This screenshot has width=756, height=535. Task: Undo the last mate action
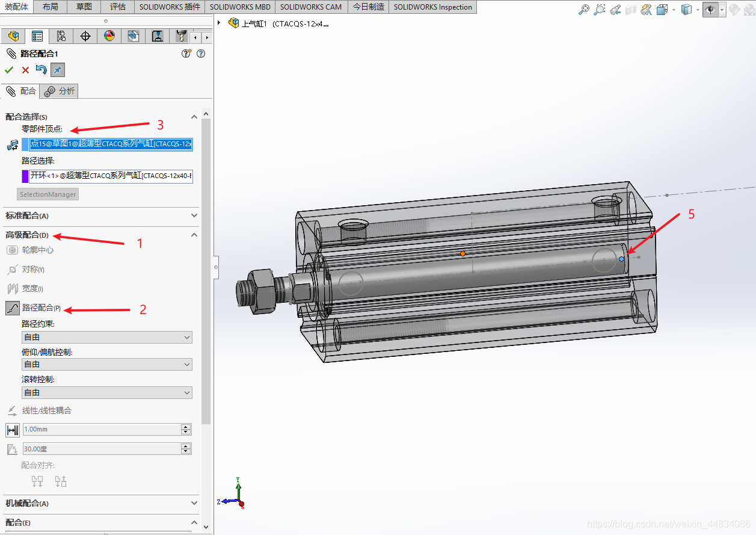[41, 70]
